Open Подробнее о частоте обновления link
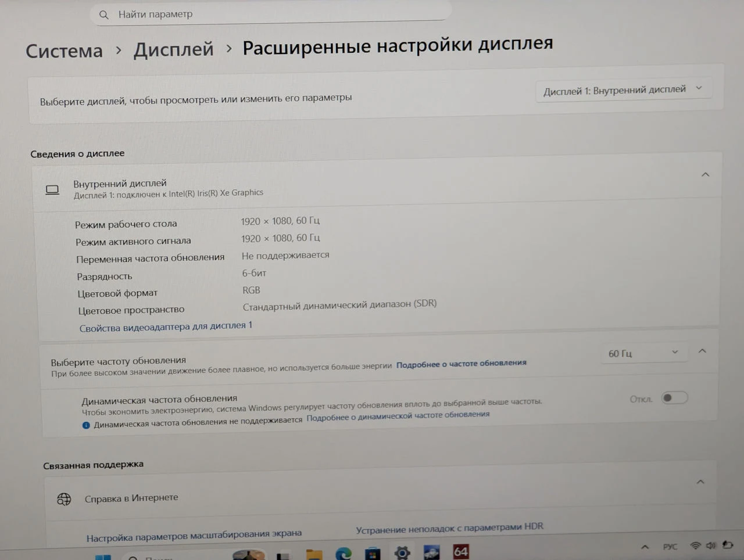This screenshot has height=560, width=744. tap(462, 364)
